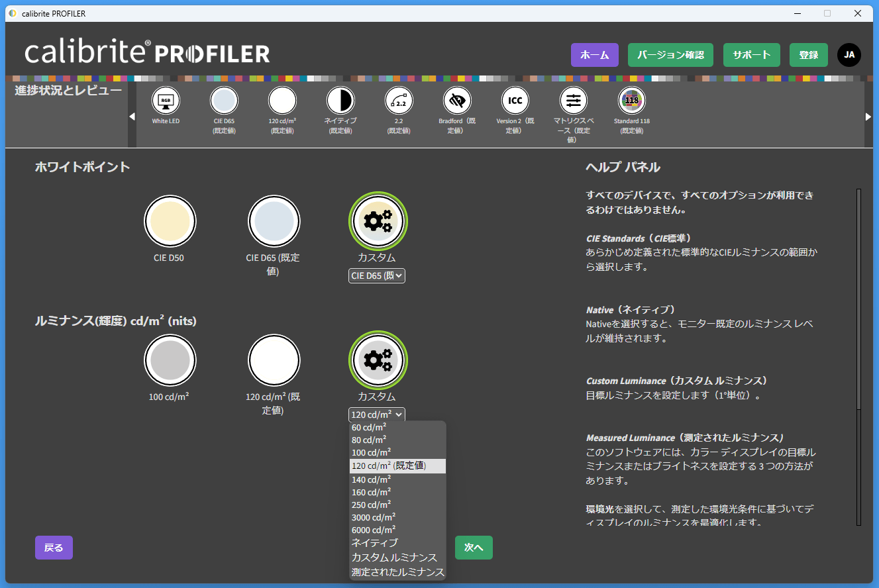Choose 250 cd/m² from the list
Viewport: 879px width, 588px height.
coord(397,505)
